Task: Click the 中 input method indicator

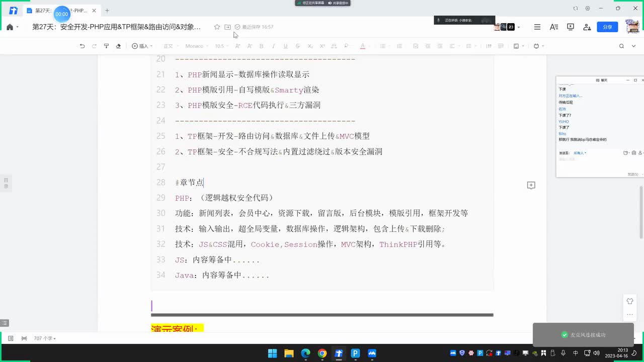Action: tap(576, 353)
